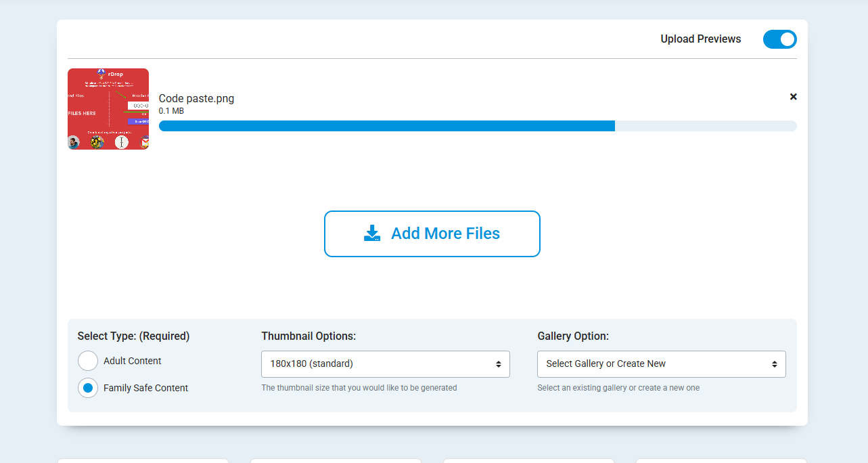Click the Upload Previews label text
The image size is (868, 463).
[700, 39]
